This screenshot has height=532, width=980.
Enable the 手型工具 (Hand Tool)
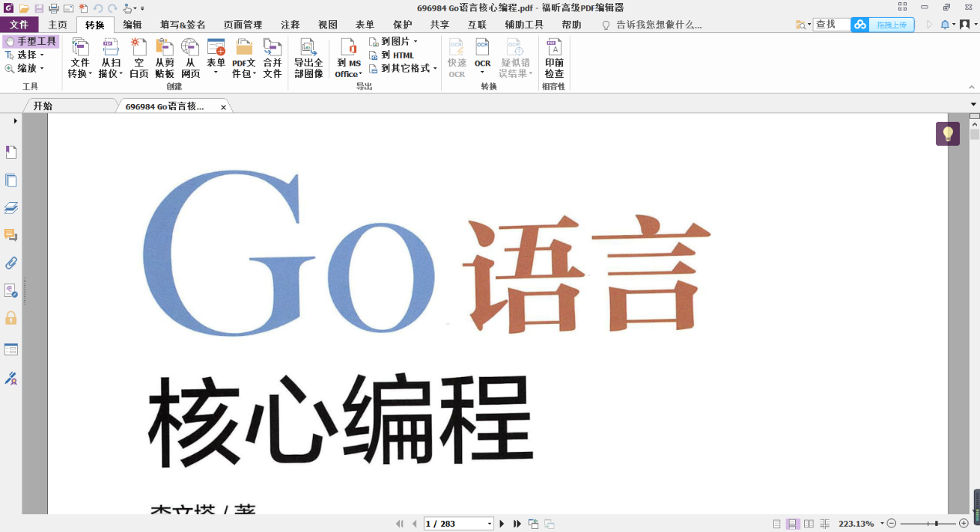(31, 41)
